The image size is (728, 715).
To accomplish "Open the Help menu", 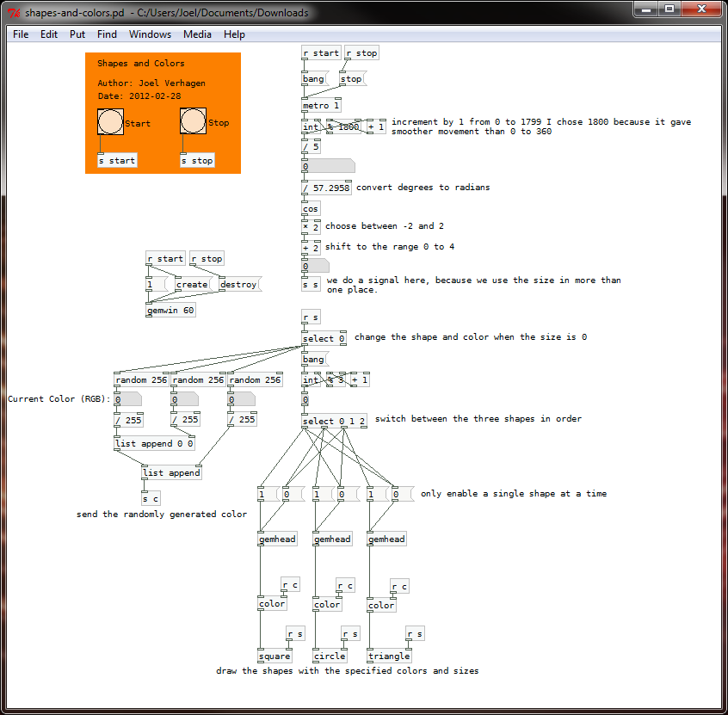I will (x=234, y=34).
